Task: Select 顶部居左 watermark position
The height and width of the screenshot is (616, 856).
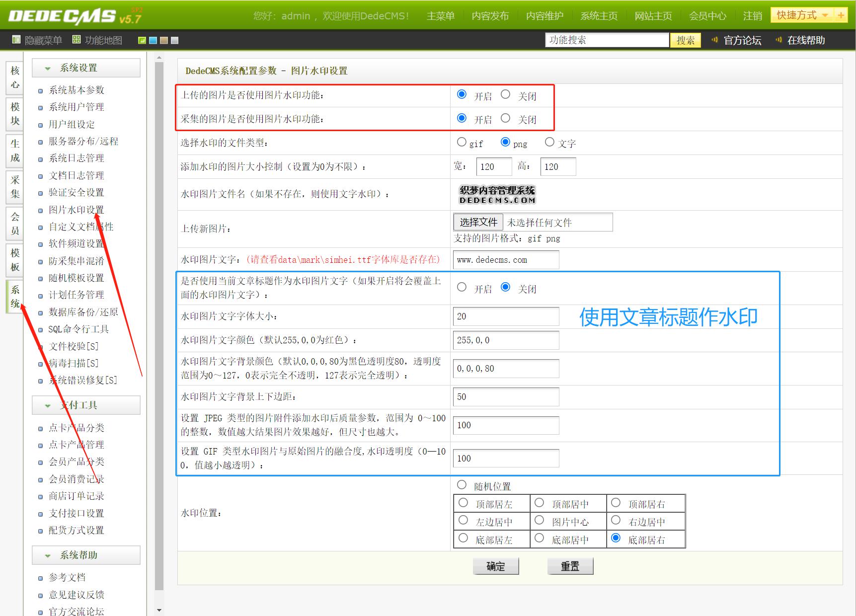Action: pyautogui.click(x=463, y=503)
